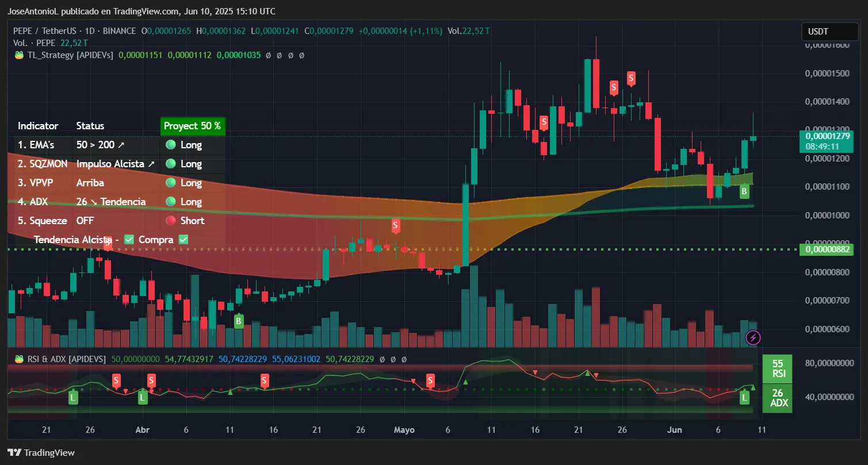Viewport: 868px width, 465px height.
Task: Click the green 0,00000882 price level label
Action: [825, 249]
